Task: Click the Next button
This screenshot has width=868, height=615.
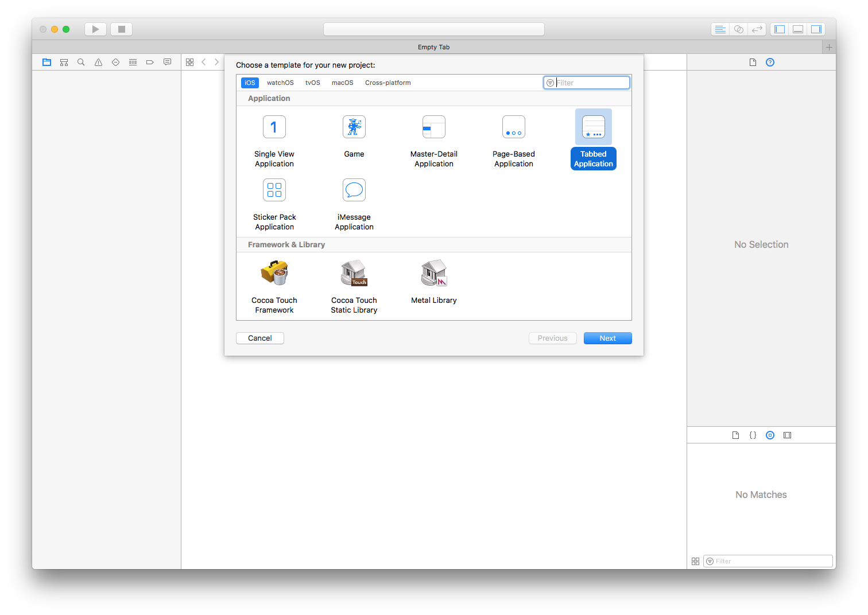Action: pos(607,338)
